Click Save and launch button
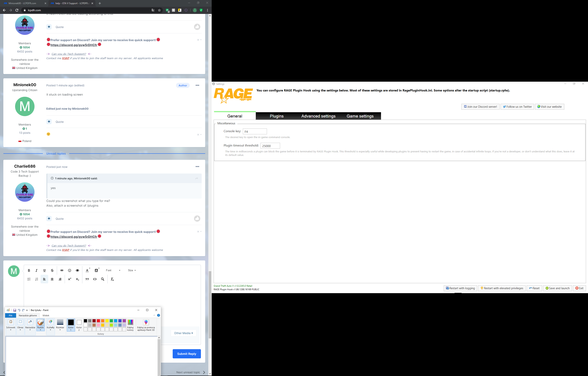 point(557,288)
